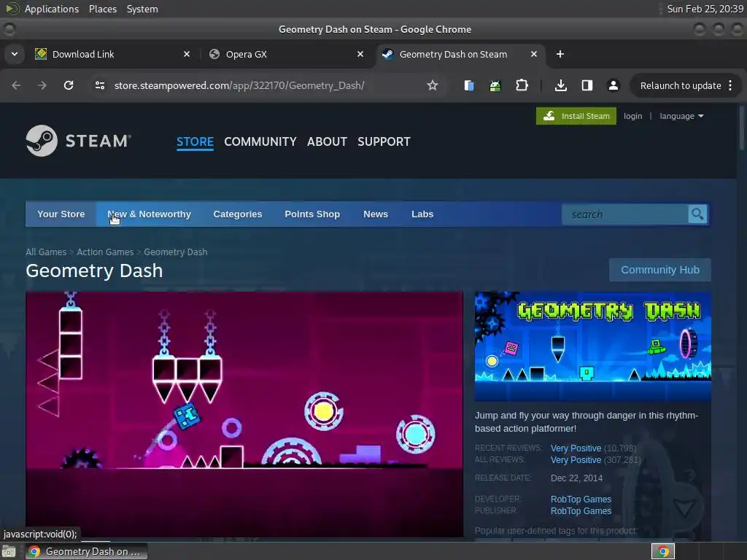Bookmark this page with the star icon
The image size is (747, 560).
point(432,85)
